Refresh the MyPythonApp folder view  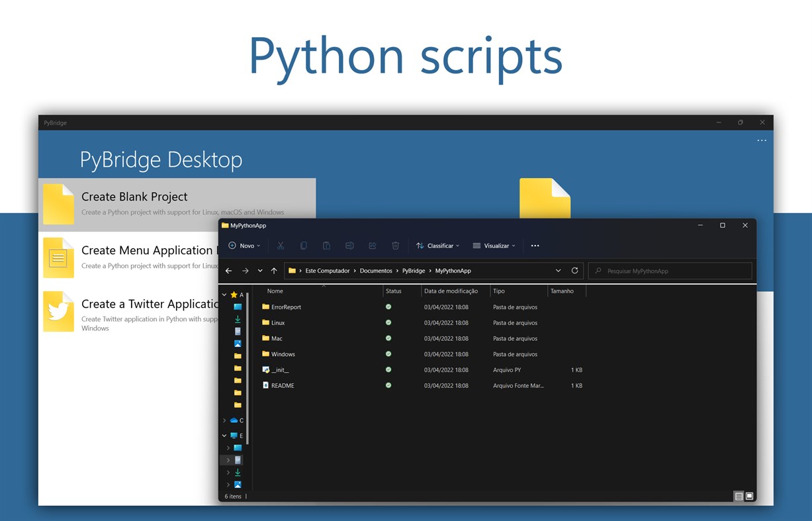point(575,270)
